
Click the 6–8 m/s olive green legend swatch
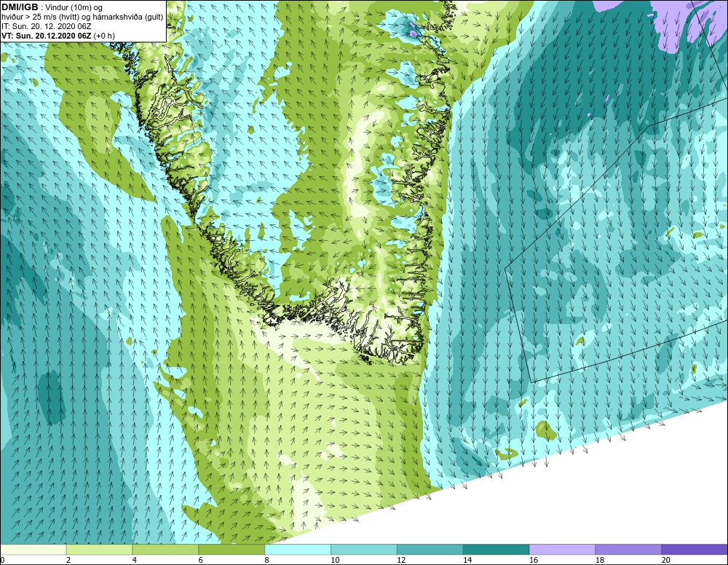point(232,550)
